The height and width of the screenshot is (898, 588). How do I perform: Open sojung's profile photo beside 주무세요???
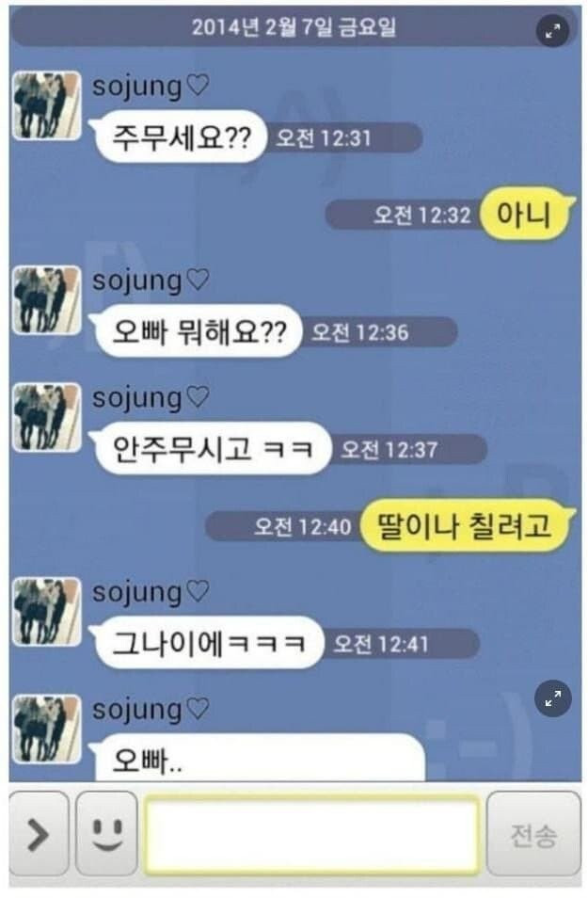(47, 105)
